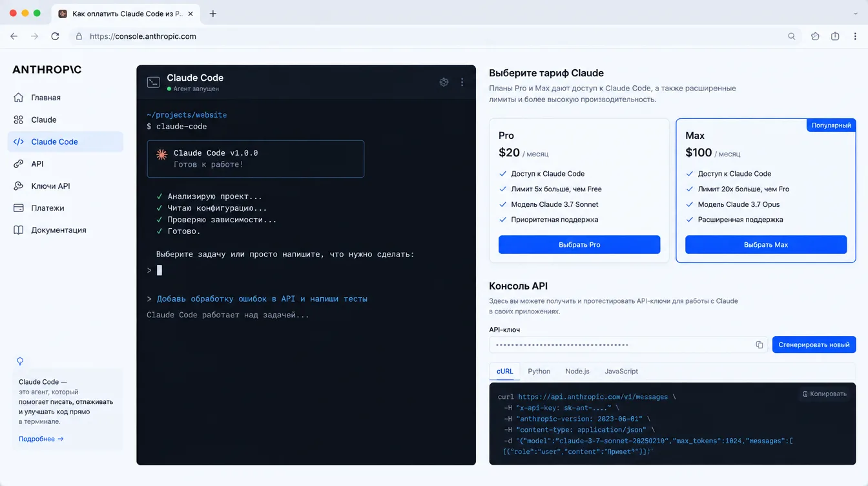The image size is (868, 486).
Task: Click the terminal icon beside Claude Code title
Action: pyautogui.click(x=154, y=82)
